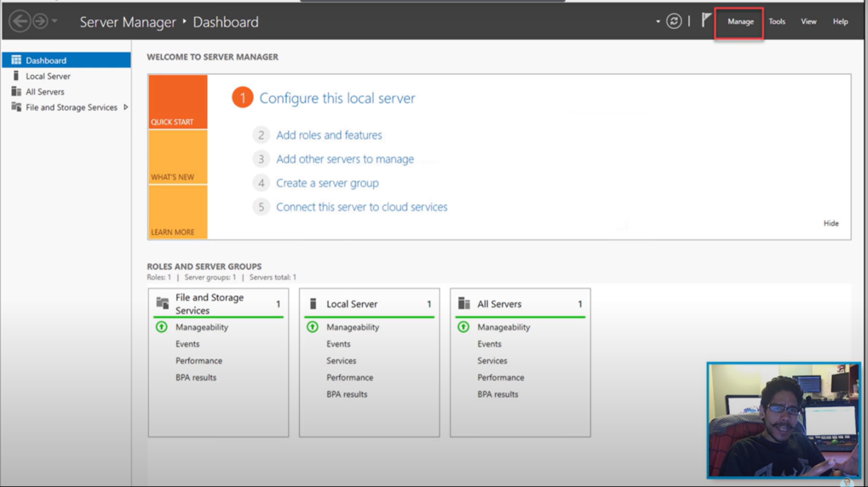Viewport: 868px width, 487px height.
Task: Click Manageability status icon in Local Server tile
Action: click(x=313, y=327)
